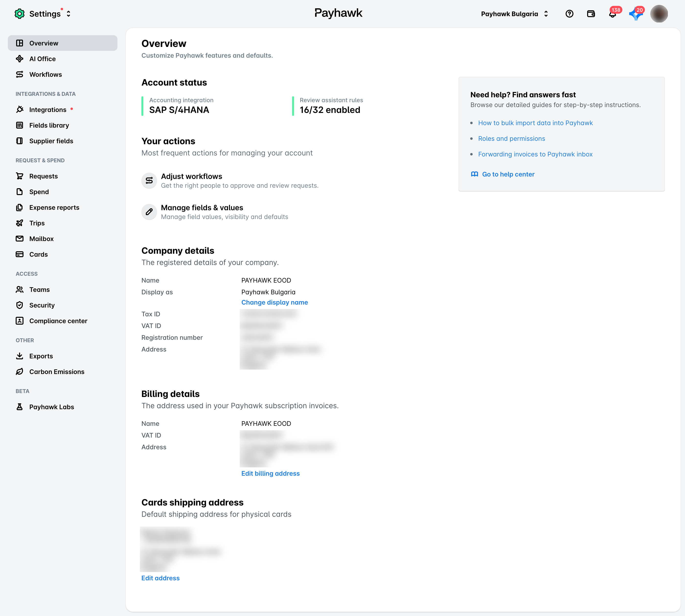Click the Teams people icon
Viewport: 685px width, 616px height.
tap(20, 289)
